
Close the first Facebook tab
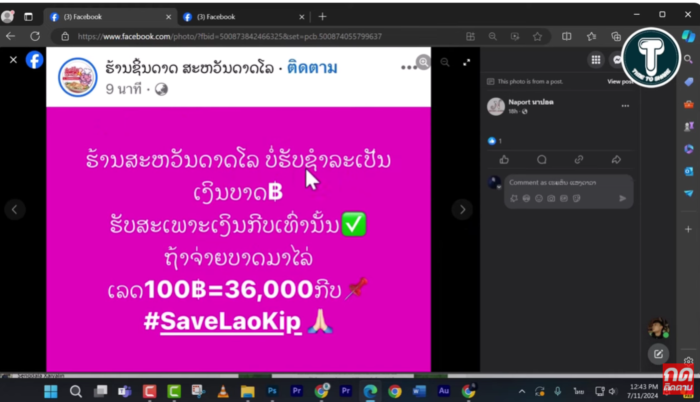[168, 17]
